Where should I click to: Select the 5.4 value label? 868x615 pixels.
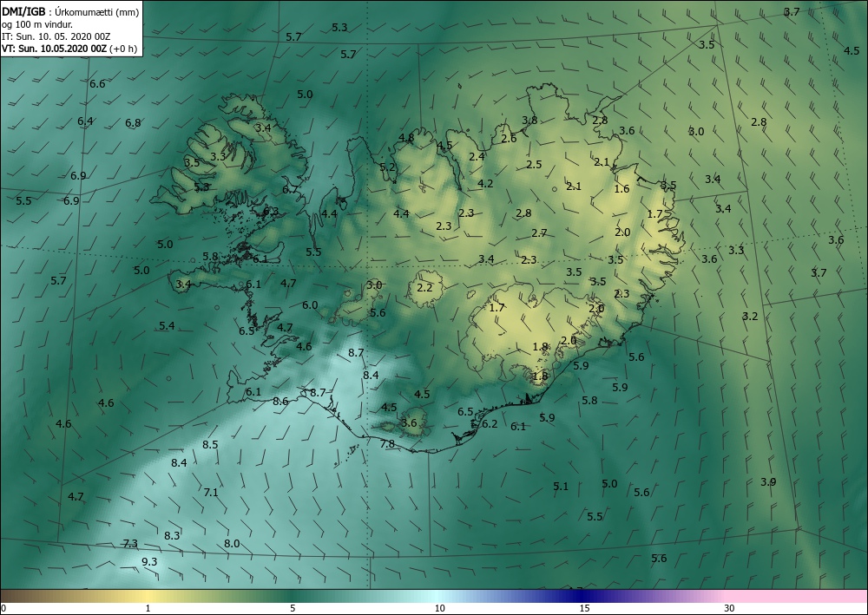168,326
